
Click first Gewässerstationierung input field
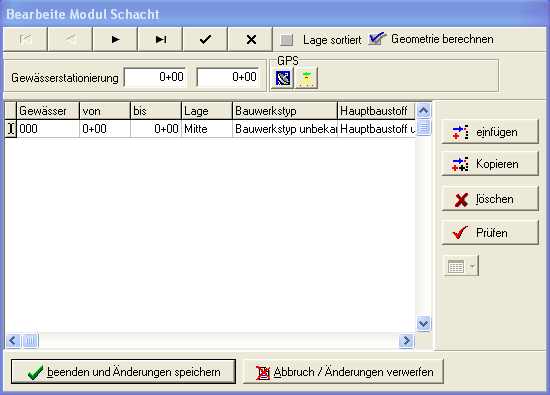[155, 77]
